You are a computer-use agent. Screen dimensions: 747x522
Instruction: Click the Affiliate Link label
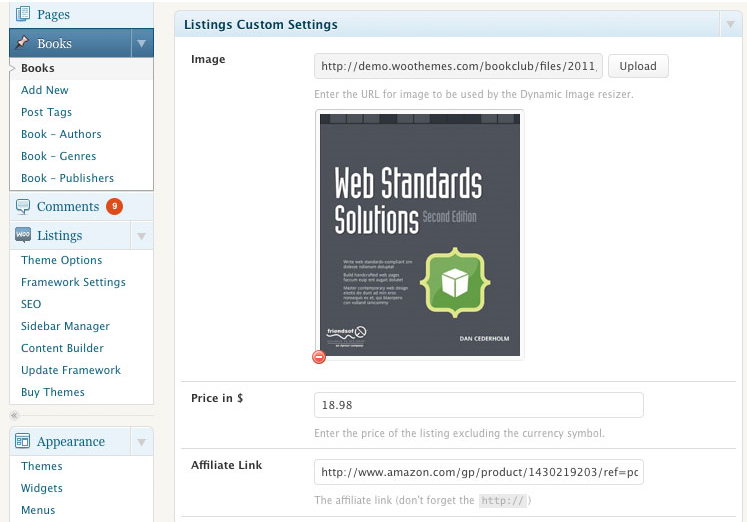tap(226, 465)
